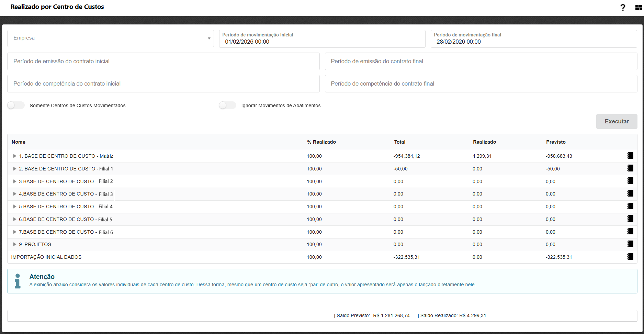Expand 3.BASE DE CENTRO DE CUSTO - Filial 2
This screenshot has width=644, height=334.
(x=15, y=181)
